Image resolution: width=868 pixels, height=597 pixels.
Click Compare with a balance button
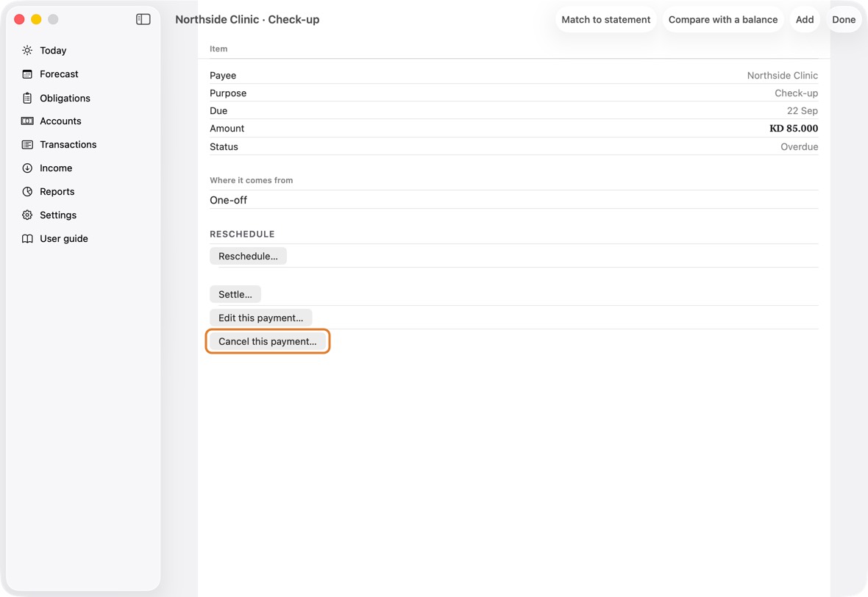pos(723,19)
